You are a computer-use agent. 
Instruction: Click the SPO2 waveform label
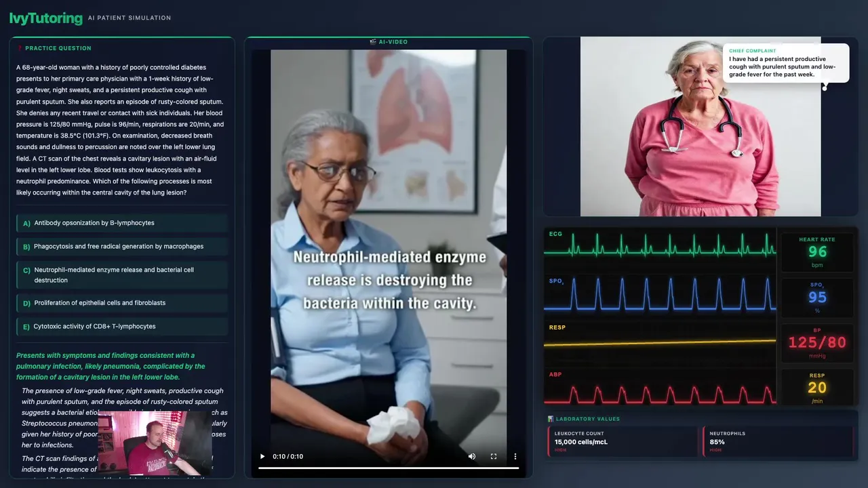click(557, 281)
